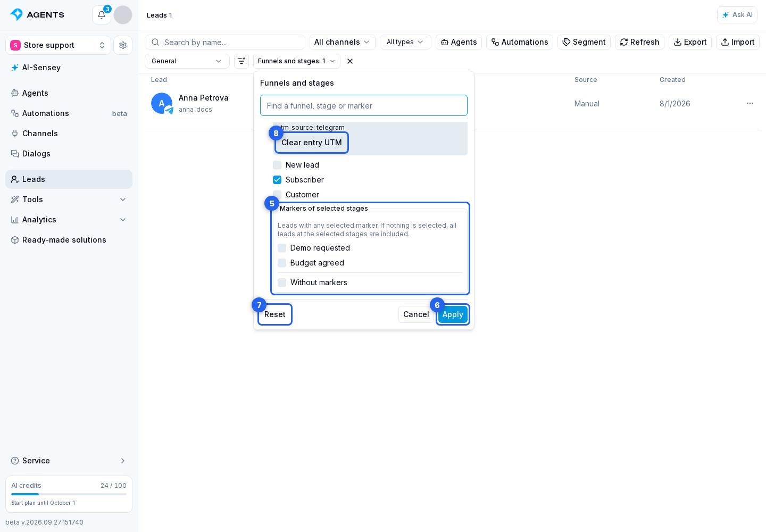Open the notifications bell
The height and width of the screenshot is (532, 766).
point(102,15)
